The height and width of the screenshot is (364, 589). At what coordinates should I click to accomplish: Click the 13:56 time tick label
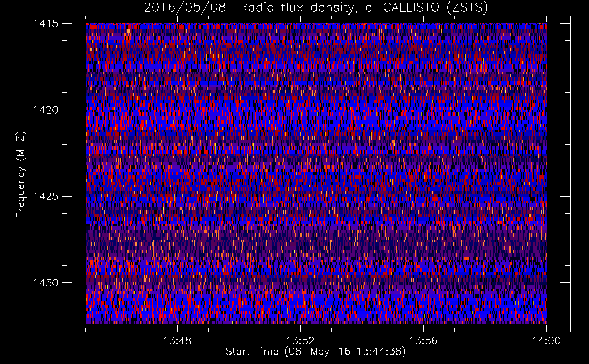[x=423, y=341]
